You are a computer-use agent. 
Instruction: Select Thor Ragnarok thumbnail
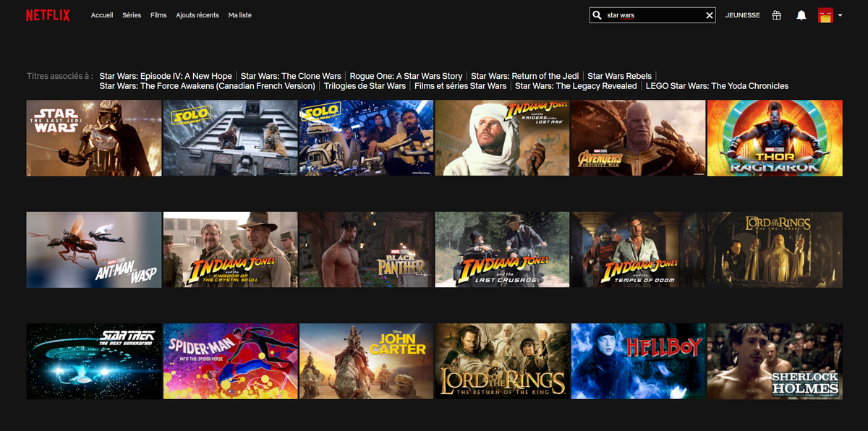click(775, 138)
